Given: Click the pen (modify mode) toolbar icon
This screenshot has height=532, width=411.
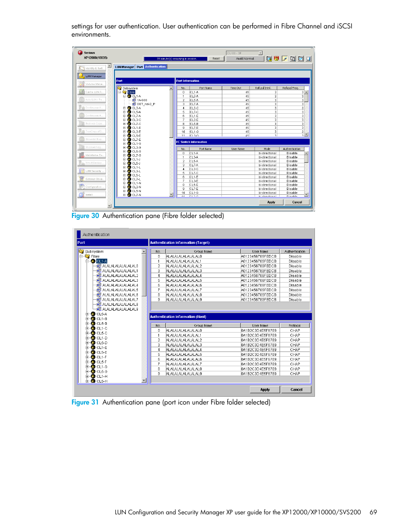Looking at the screenshot, I should [x=284, y=59].
